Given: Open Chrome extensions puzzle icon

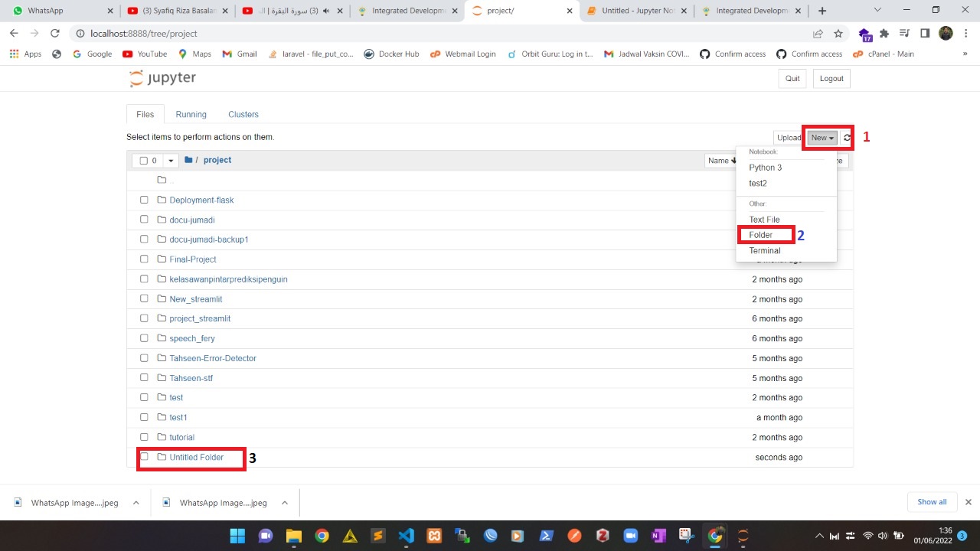Looking at the screenshot, I should 884,34.
